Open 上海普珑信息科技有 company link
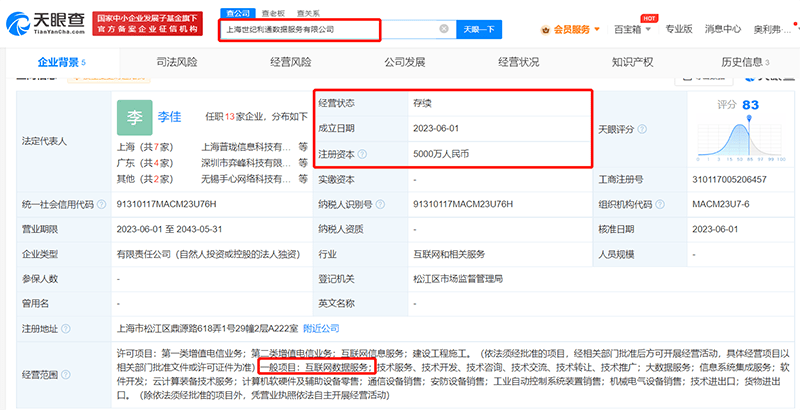Image resolution: width=800 pixels, height=410 pixels. tap(246, 147)
